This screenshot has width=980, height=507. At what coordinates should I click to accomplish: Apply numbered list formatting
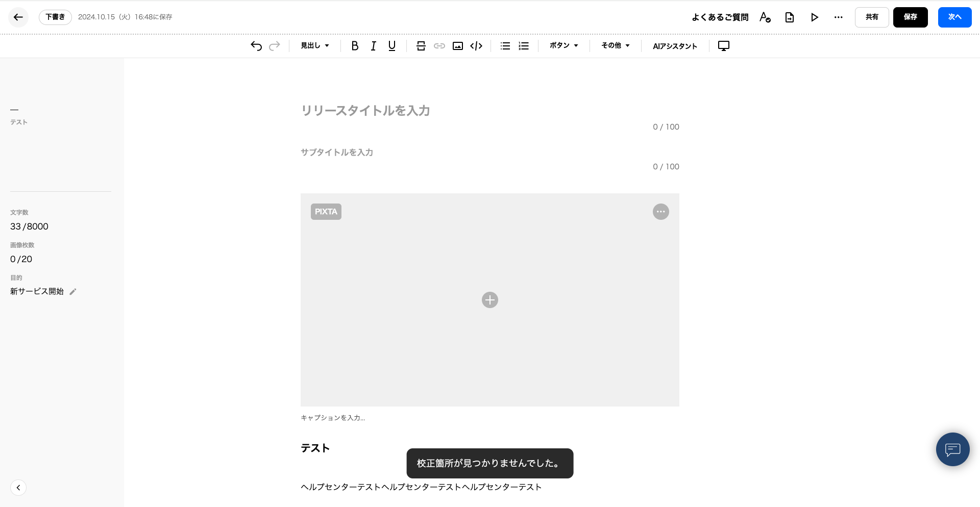pyautogui.click(x=524, y=46)
